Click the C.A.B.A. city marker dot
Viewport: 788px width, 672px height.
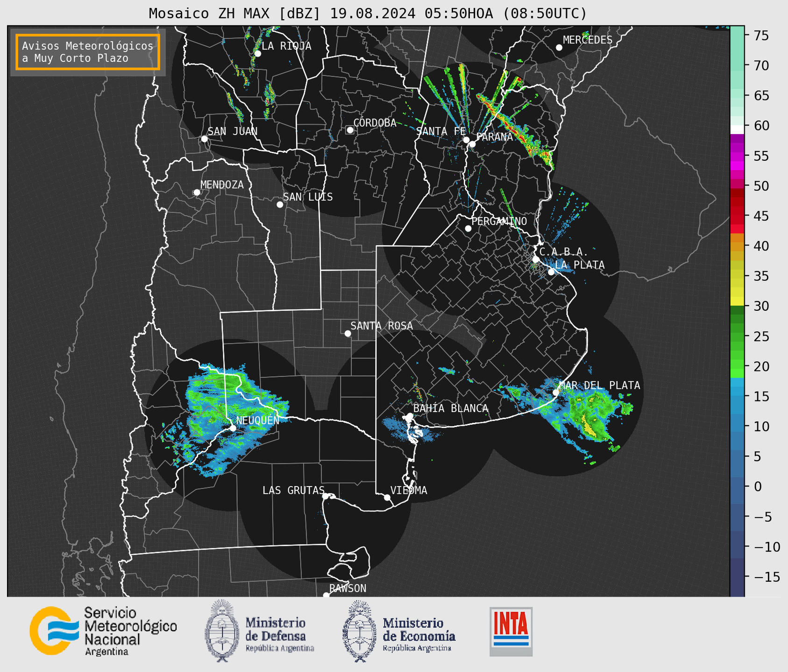536,259
